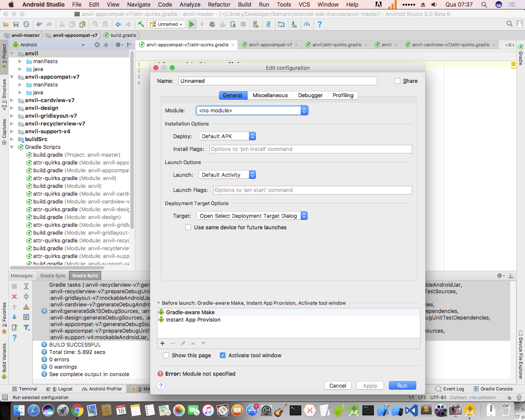This screenshot has height=420, width=525.
Task: Click the Project panel settings gear icon
Action: pyautogui.click(x=118, y=45)
